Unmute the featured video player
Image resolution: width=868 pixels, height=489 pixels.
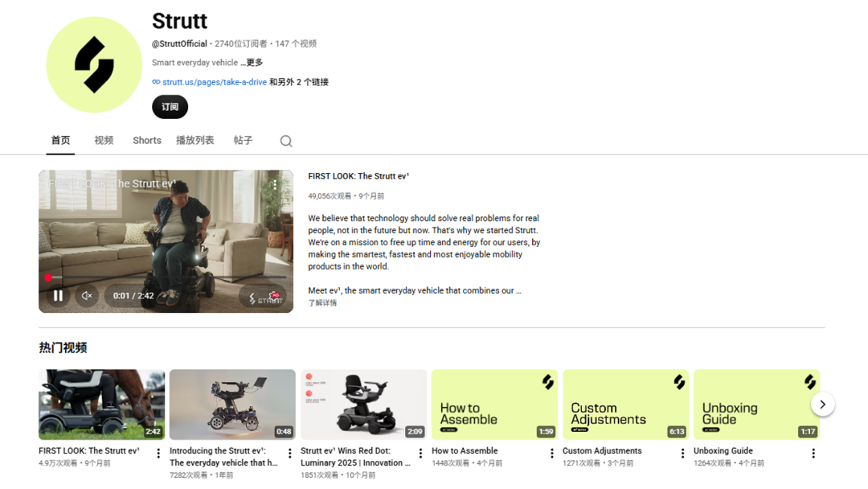tap(87, 296)
